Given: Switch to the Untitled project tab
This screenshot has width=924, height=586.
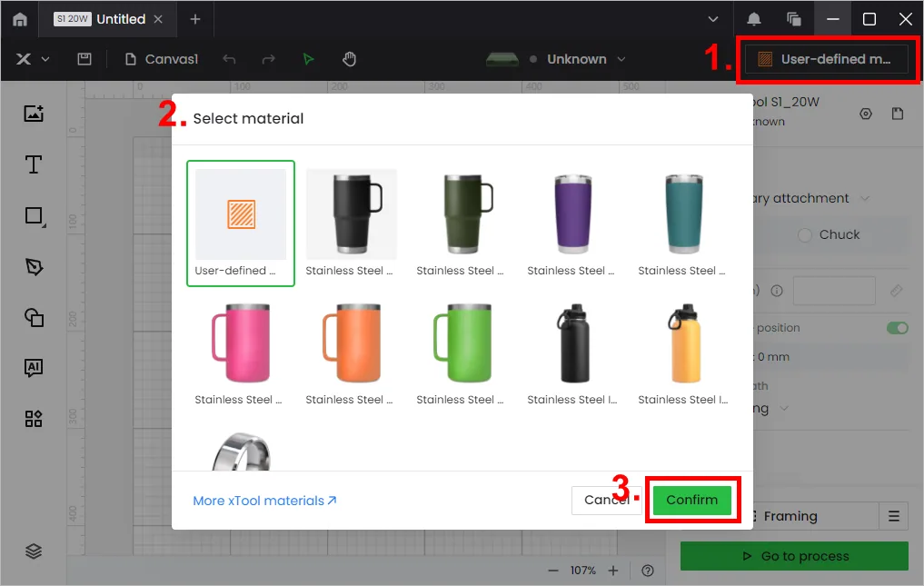Looking at the screenshot, I should coord(109,19).
